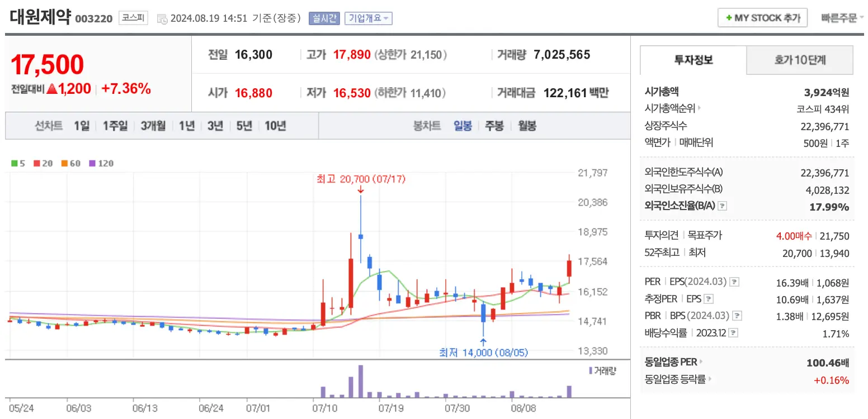Click the green 5-day moving average legend

18,164
